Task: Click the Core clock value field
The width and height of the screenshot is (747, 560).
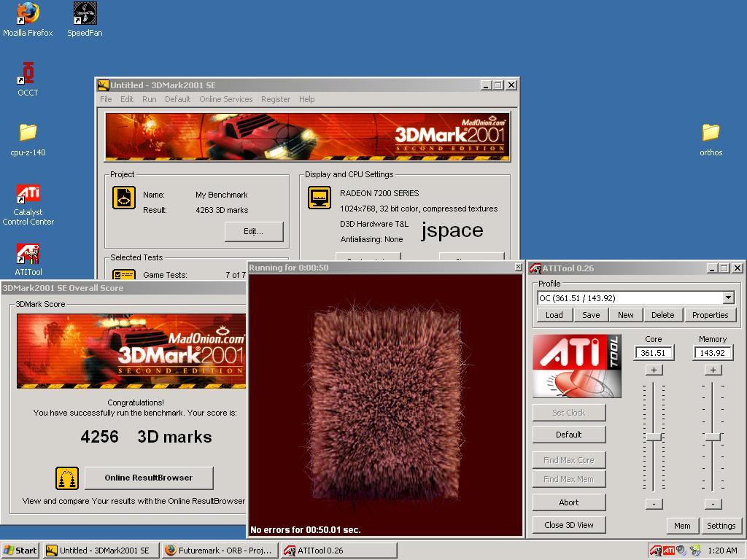Action: 653,353
